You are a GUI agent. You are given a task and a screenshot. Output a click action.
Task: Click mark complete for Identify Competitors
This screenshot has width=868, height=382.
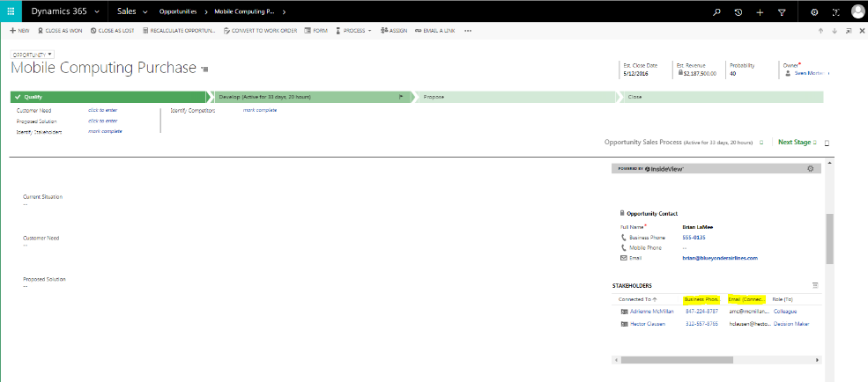[260, 110]
